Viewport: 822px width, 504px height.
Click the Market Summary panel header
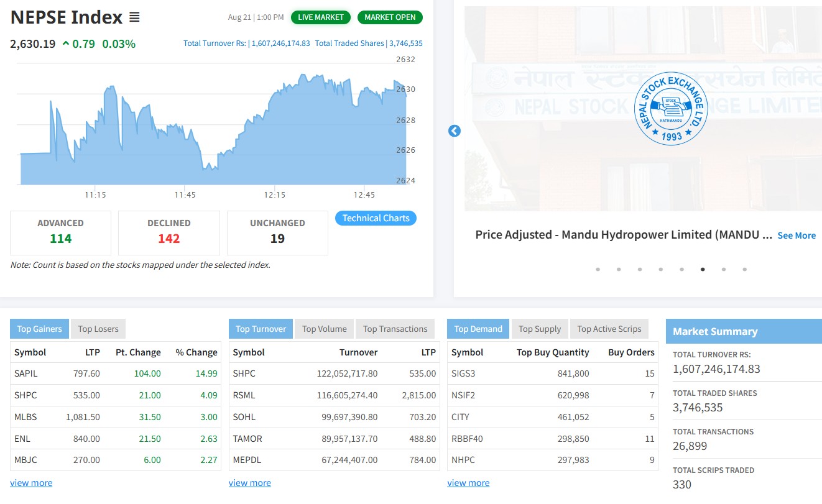(x=744, y=331)
